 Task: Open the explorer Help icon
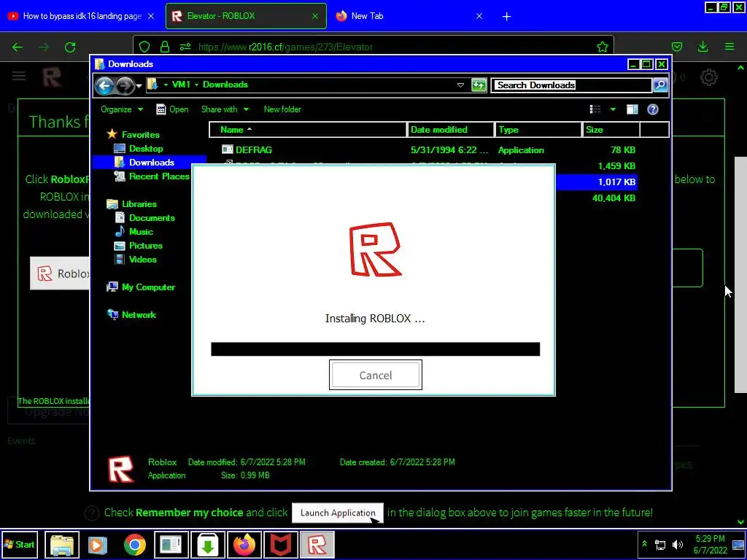click(653, 109)
